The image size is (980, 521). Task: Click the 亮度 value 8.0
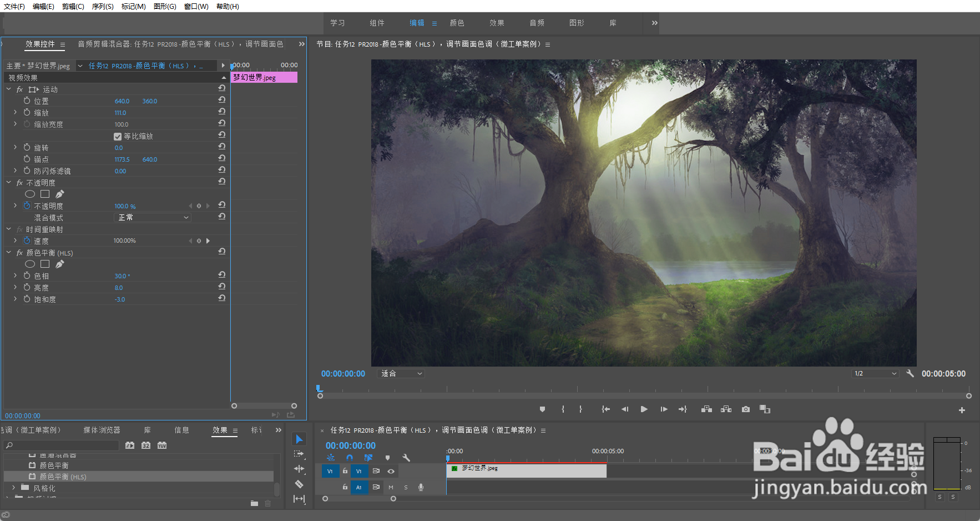click(x=119, y=288)
